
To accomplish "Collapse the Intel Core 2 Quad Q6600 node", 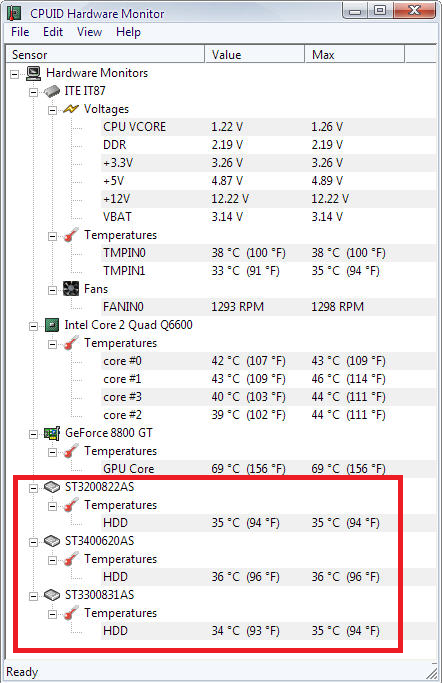I will point(34,326).
